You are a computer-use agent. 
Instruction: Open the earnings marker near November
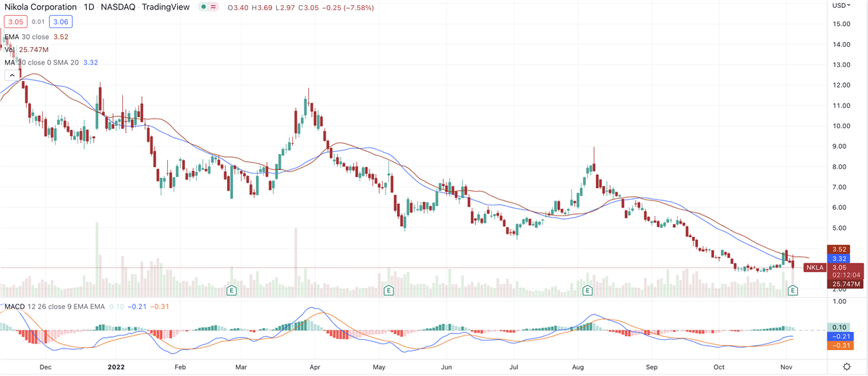[x=793, y=290]
